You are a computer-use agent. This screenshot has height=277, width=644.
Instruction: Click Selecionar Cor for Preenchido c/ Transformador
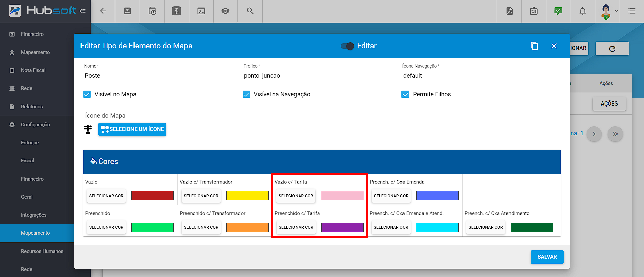201,227
